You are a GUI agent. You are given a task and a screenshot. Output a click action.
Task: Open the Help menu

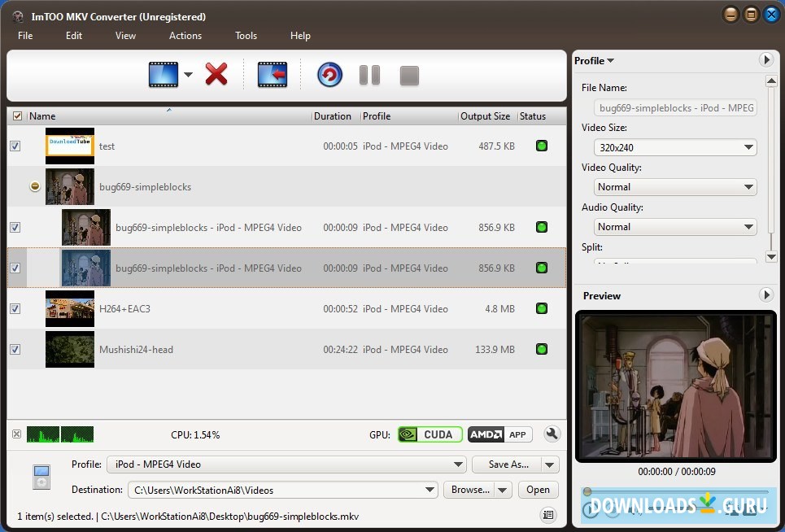pyautogui.click(x=300, y=36)
